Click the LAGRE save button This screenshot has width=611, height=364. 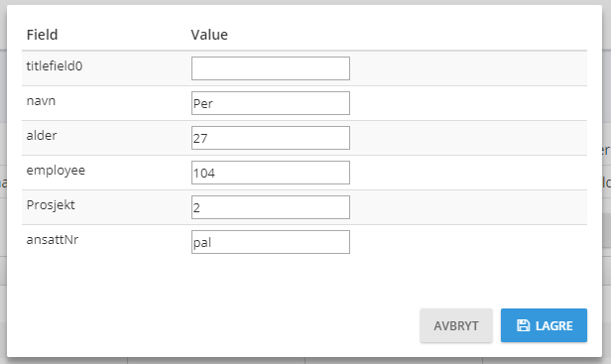[544, 325]
